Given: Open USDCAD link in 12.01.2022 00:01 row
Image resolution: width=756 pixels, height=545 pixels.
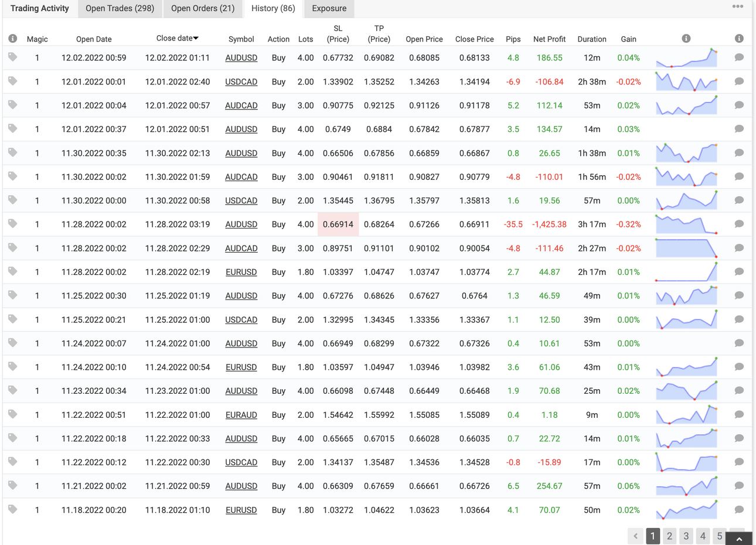Looking at the screenshot, I should click(241, 82).
